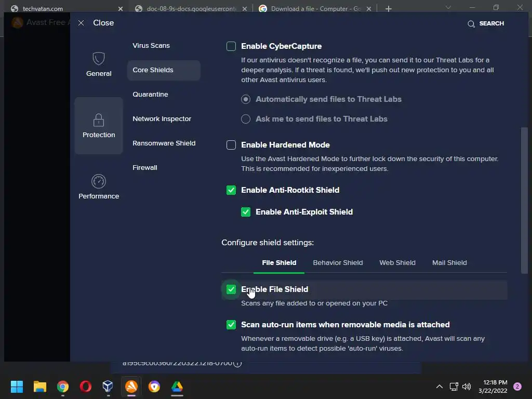
Task: Open the General settings shield icon
Action: click(x=98, y=59)
